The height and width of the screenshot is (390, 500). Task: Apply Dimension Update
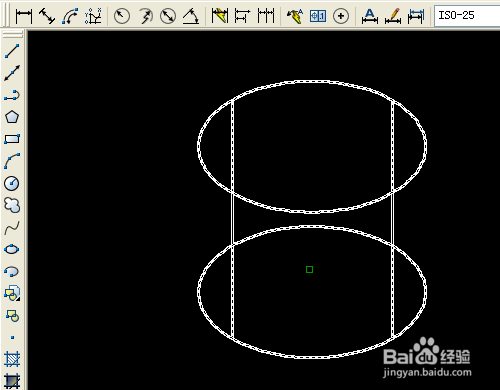coord(416,16)
